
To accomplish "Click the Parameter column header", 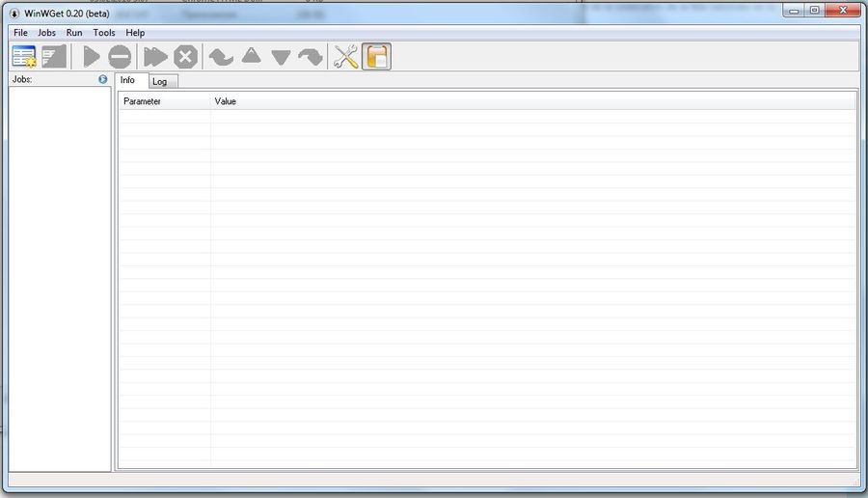I will [165, 101].
